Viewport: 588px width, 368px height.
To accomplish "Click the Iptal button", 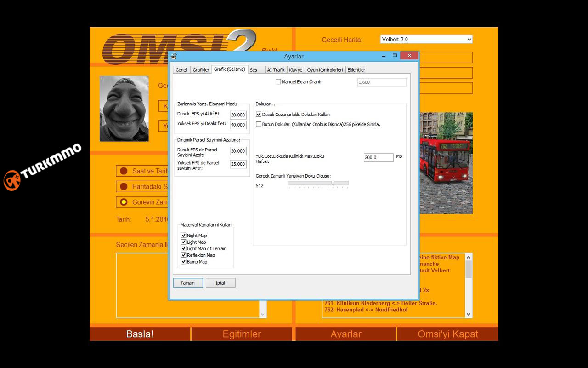I will coord(220,283).
